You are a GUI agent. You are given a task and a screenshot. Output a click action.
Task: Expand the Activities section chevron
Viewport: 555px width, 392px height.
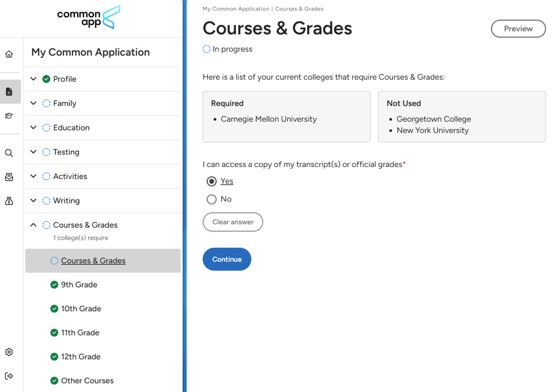(x=33, y=176)
